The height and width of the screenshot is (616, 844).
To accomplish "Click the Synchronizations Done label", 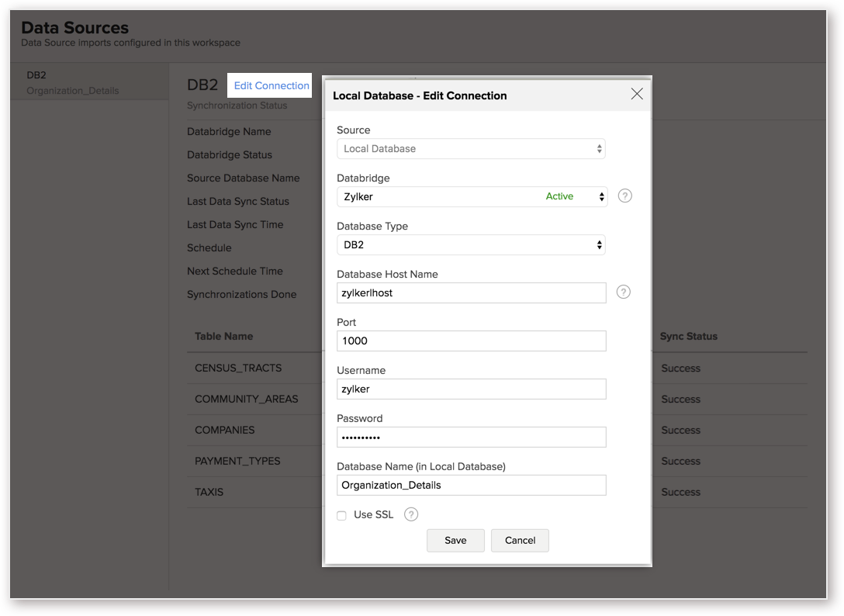I will (x=242, y=295).
